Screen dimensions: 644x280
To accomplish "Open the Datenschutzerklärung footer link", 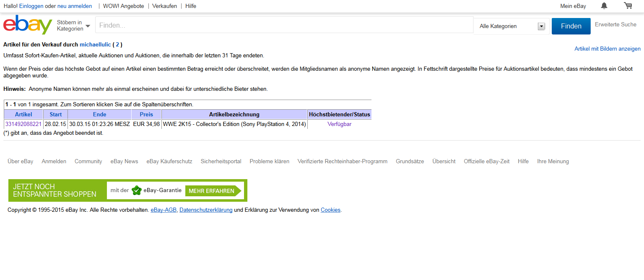I will coord(206,210).
